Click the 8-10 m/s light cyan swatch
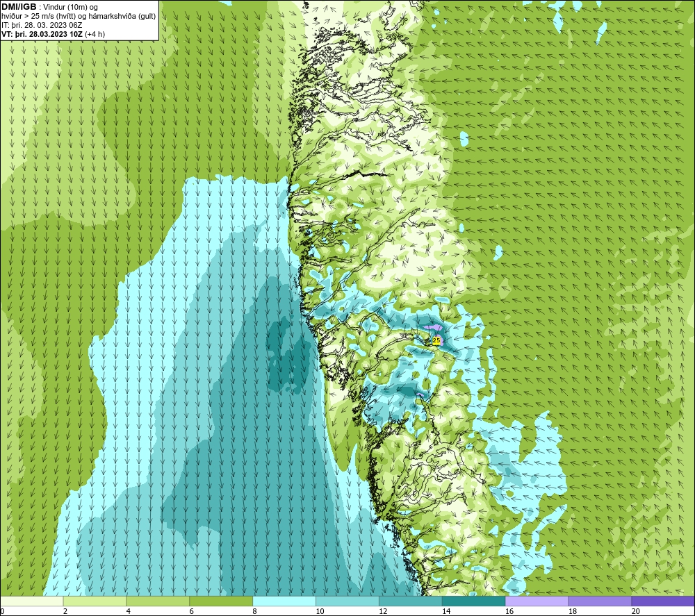Image resolution: width=695 pixels, height=616 pixels. 284,601
